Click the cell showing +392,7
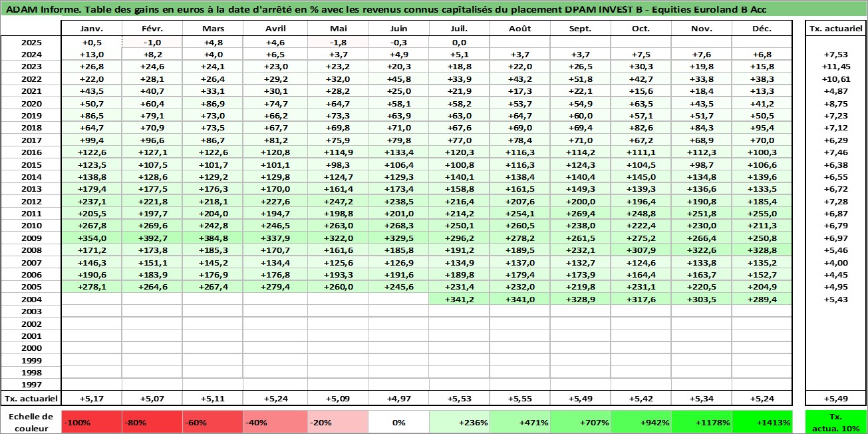This screenshot has height=434, width=868. pyautogui.click(x=152, y=238)
